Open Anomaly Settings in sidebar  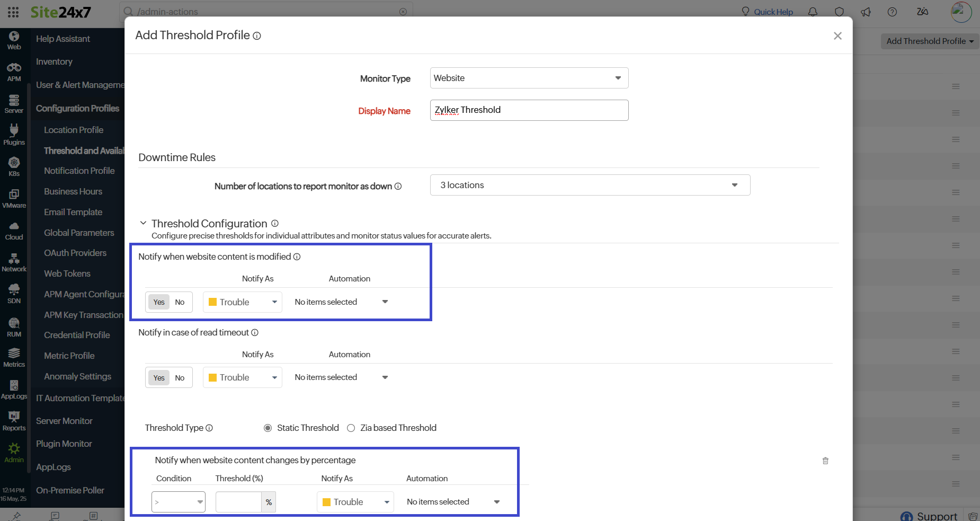[x=78, y=376]
